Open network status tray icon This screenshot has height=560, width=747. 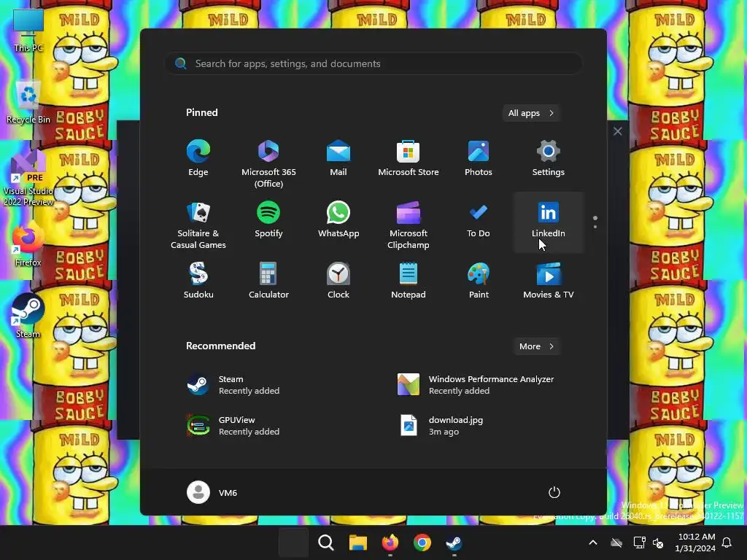[x=639, y=542]
